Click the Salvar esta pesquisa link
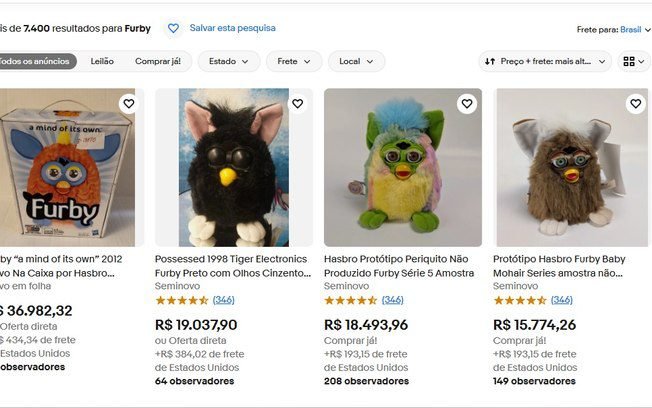Image resolution: width=652 pixels, height=408 pixels. point(232,29)
